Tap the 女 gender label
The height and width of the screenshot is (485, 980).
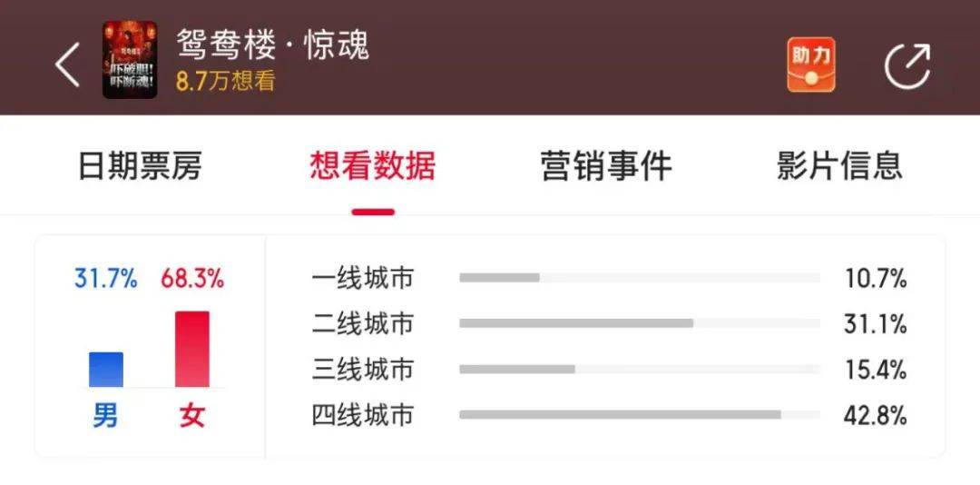(191, 416)
